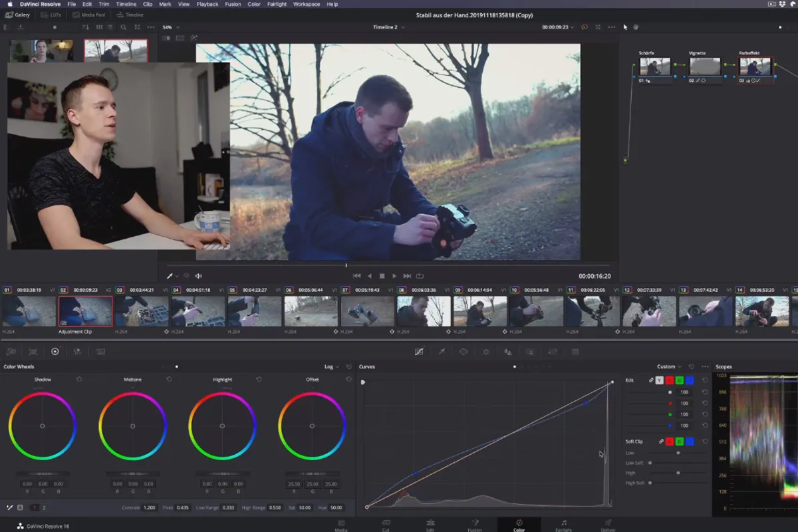
Task: Expand the eyedropper tool options arrow
Action: point(178,276)
